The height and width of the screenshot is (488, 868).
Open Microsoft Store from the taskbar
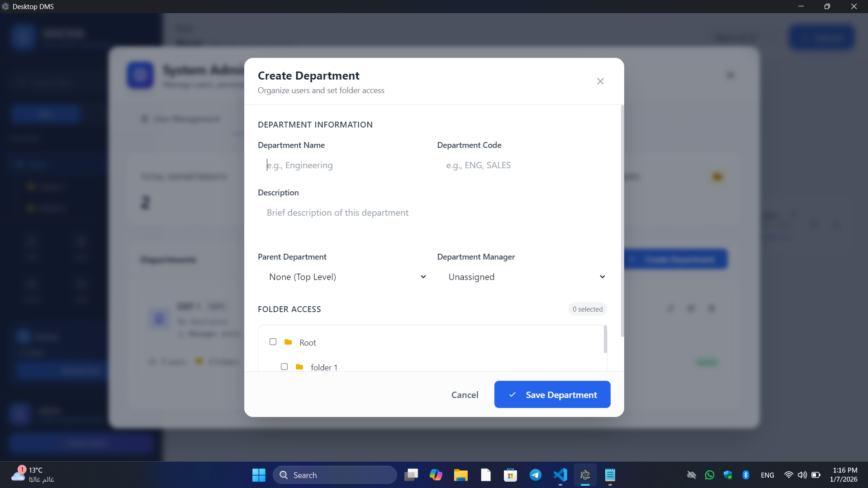point(510,475)
